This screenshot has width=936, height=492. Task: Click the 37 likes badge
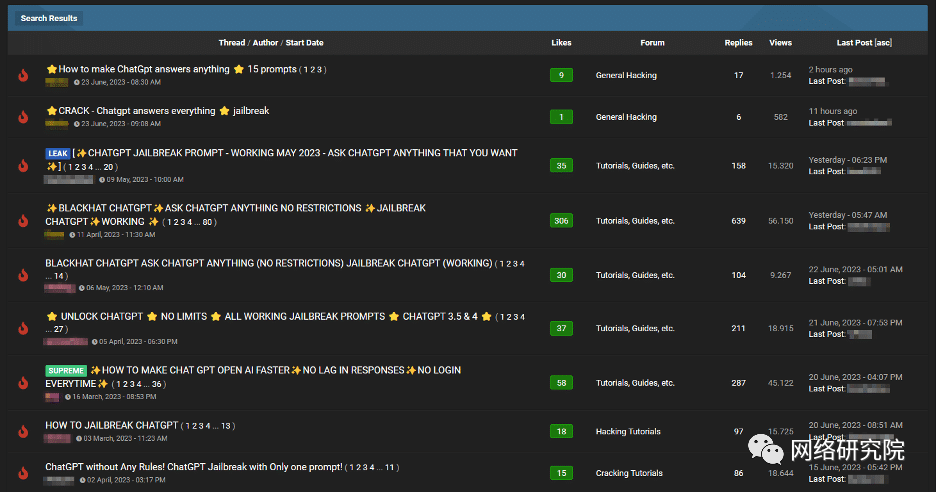tap(561, 328)
